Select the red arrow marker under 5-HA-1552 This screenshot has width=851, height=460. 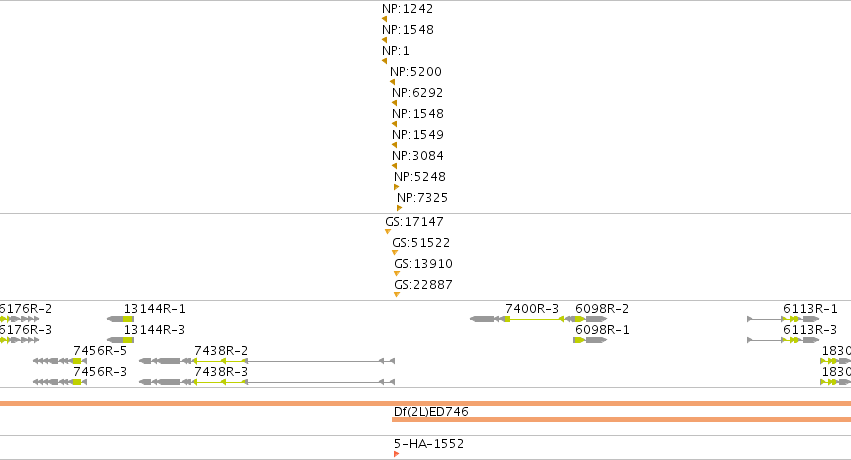coord(397,454)
